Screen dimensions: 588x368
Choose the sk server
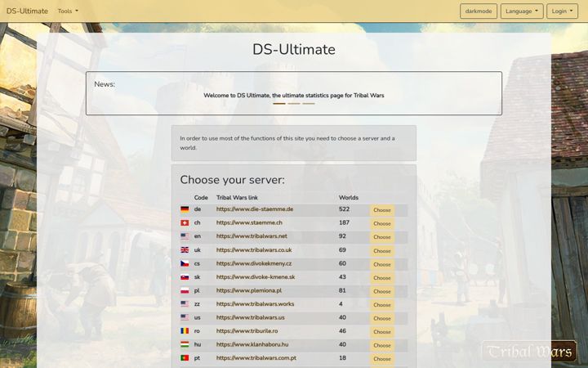click(x=382, y=278)
